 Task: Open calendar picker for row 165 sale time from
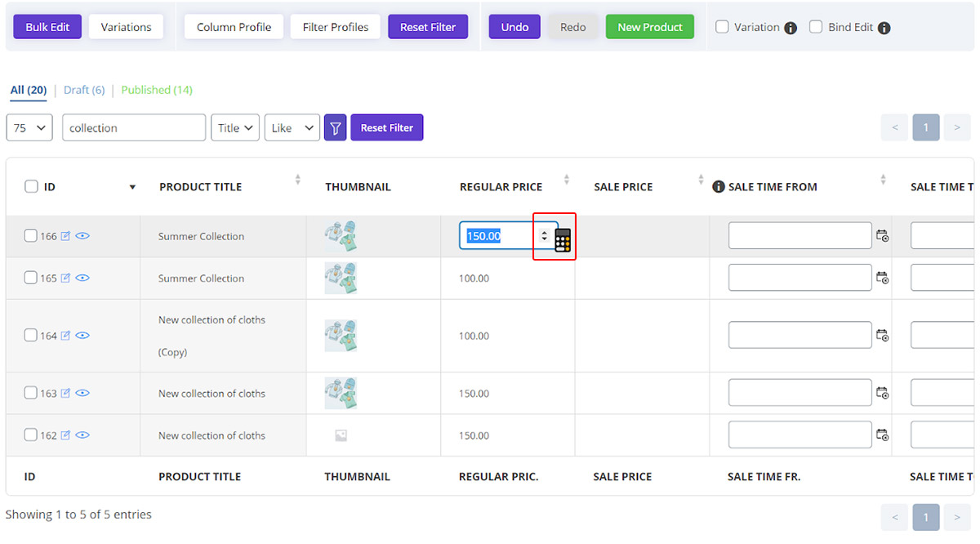[x=883, y=278]
